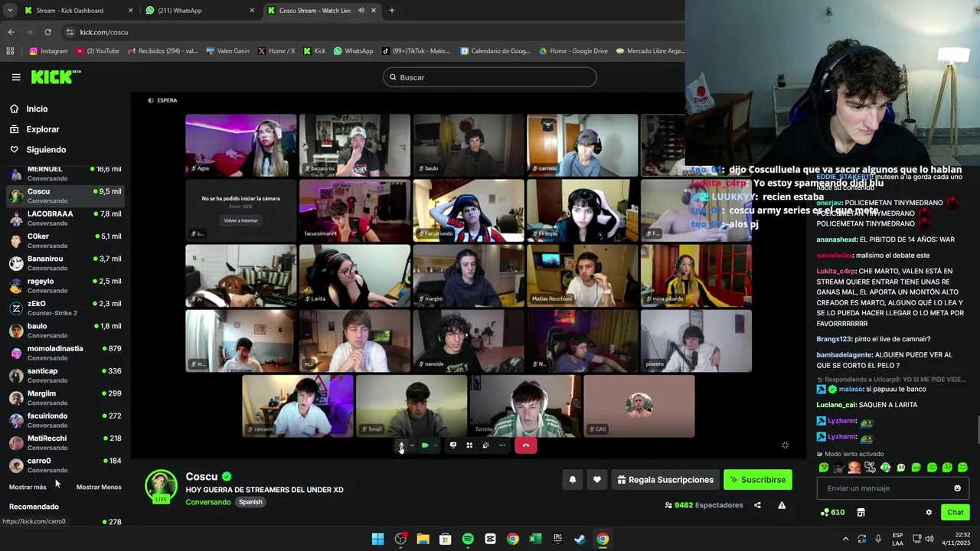980x551 pixels.
Task: Open the tab search dropdown arrow
Action: (x=9, y=11)
